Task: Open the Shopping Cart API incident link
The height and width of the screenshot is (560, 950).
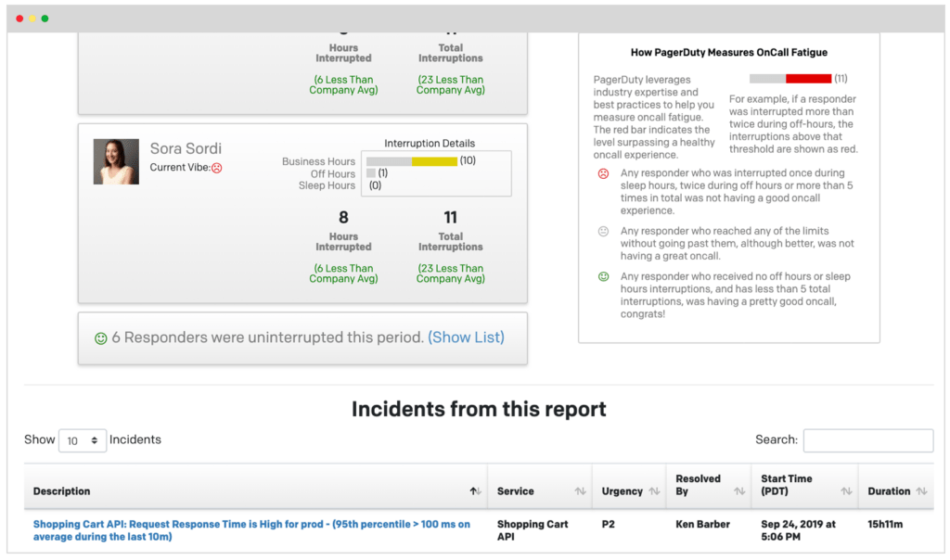Action: (251, 530)
